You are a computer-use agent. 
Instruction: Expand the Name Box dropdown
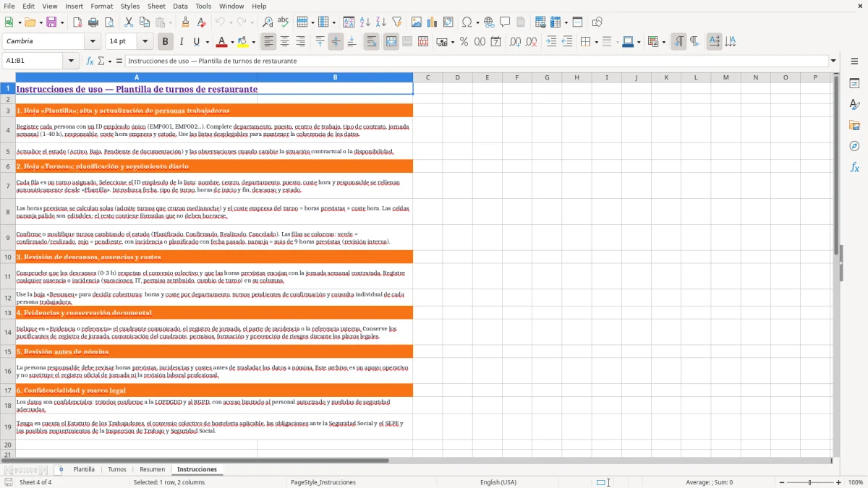72,61
